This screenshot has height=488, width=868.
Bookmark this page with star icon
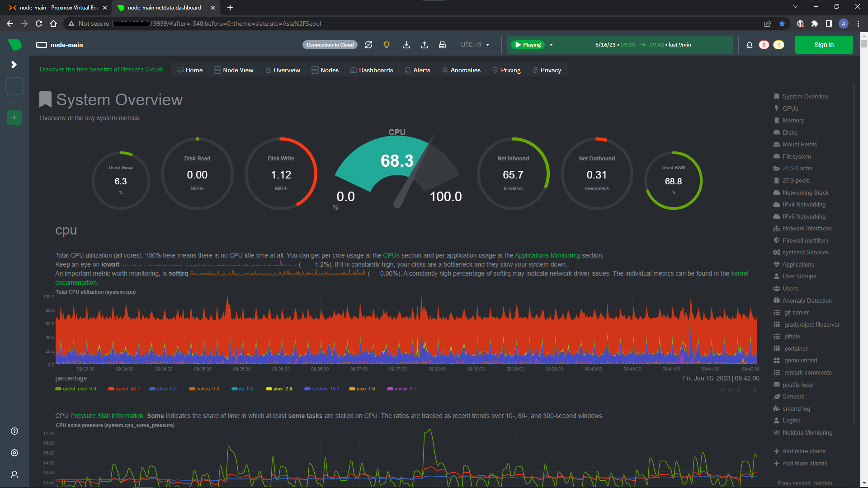coord(782,23)
